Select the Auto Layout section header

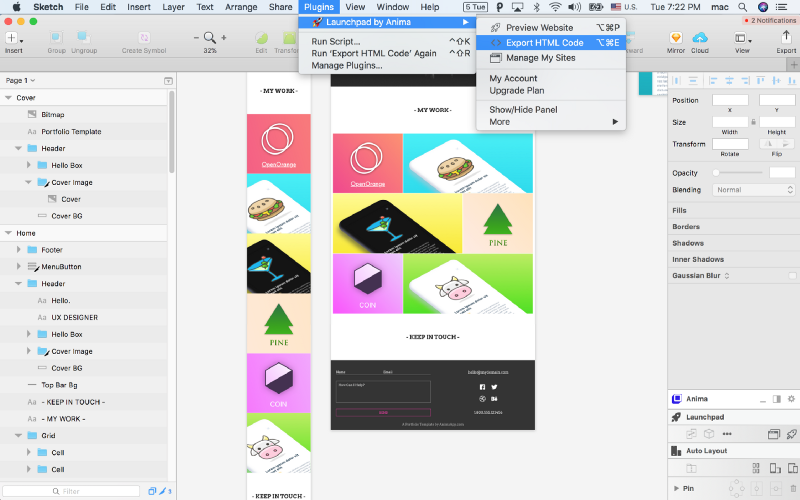(x=734, y=451)
